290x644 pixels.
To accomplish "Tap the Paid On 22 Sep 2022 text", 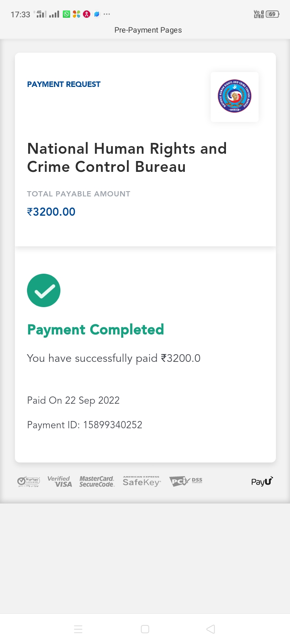I will tap(73, 400).
